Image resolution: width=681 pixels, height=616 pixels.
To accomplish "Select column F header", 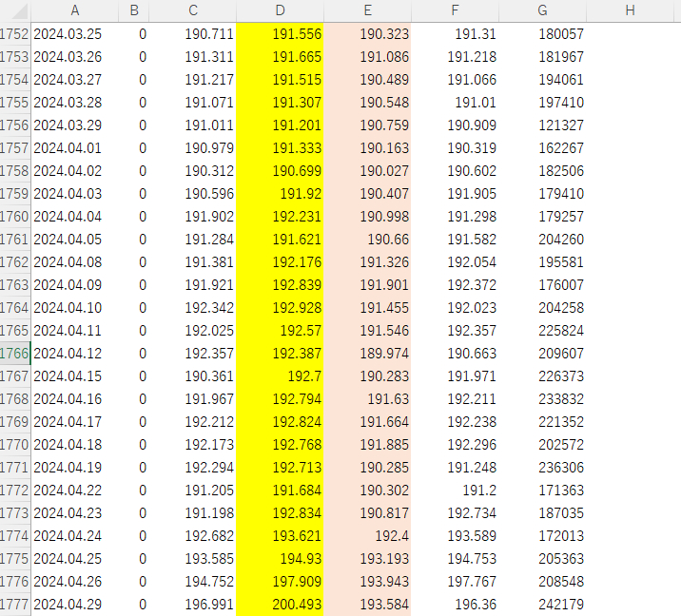I will click(x=455, y=10).
